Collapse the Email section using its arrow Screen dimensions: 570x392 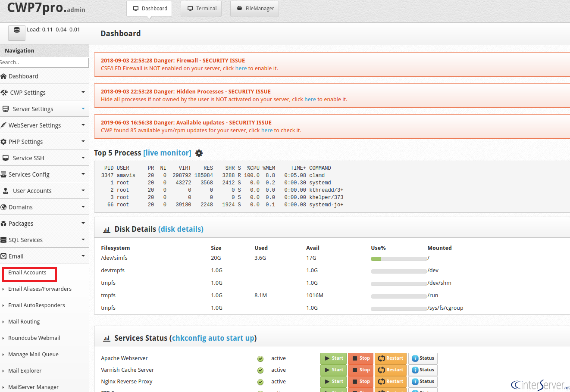tap(83, 256)
